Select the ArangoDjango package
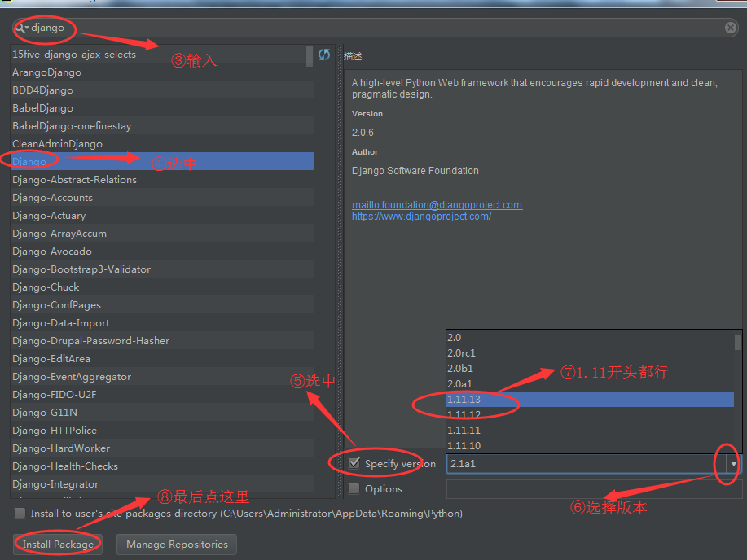The image size is (747, 560). 162,72
